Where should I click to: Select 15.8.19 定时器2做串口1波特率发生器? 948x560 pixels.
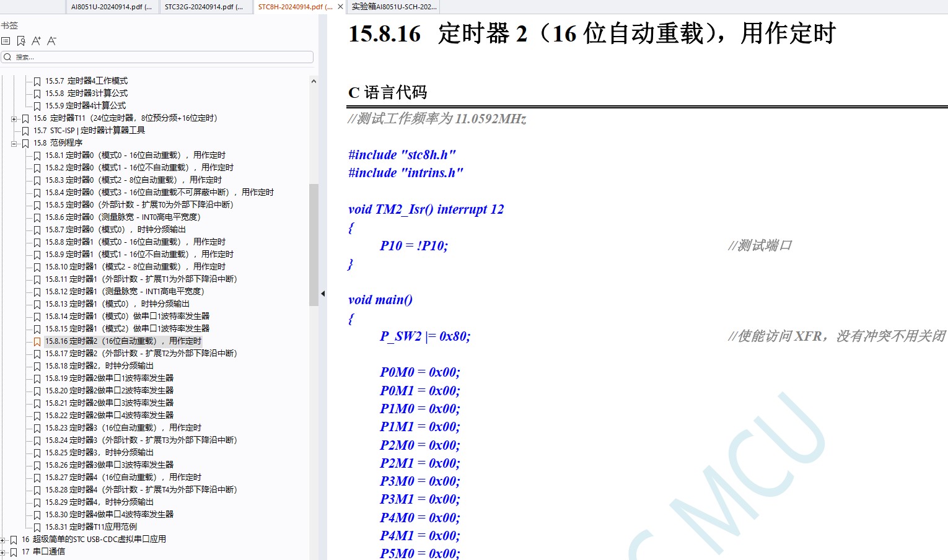[x=109, y=378]
